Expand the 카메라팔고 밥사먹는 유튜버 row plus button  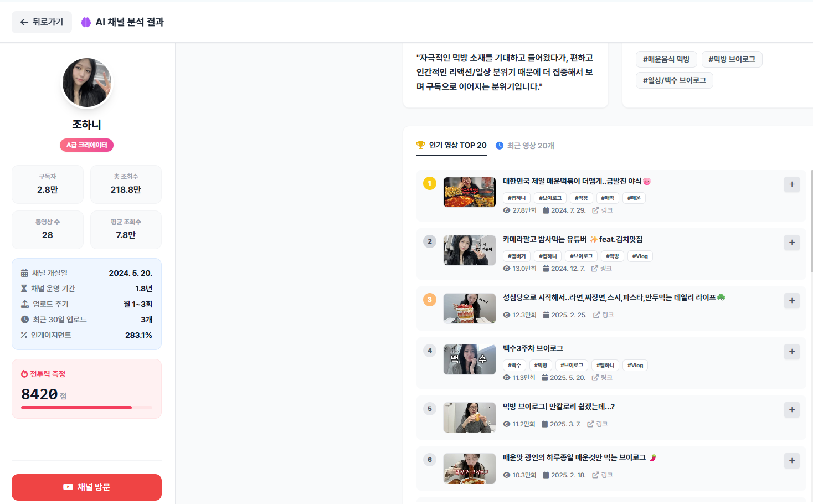pos(791,243)
